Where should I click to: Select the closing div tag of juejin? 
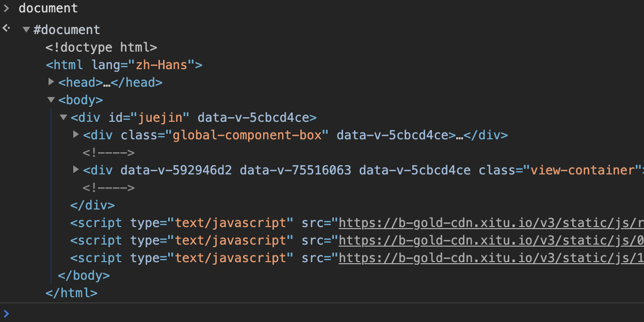(92, 205)
